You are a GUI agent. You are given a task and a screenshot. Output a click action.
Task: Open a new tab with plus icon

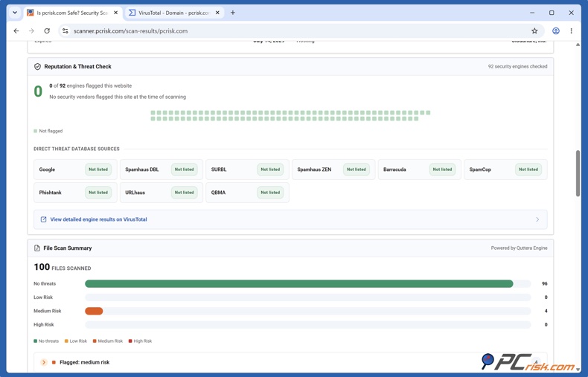click(x=232, y=13)
